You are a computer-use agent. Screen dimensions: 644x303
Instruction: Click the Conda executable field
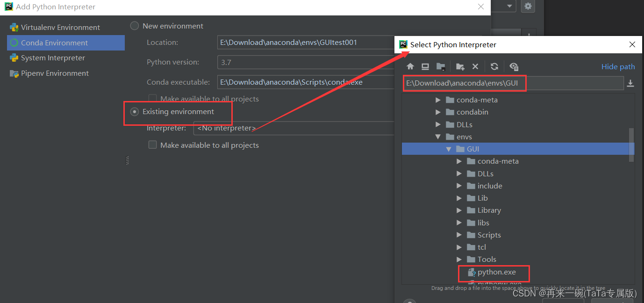point(306,82)
